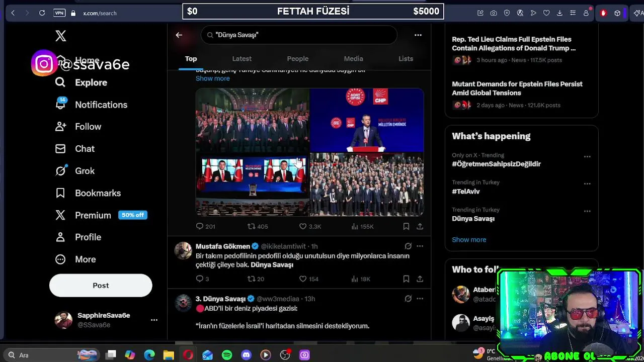
Task: Open browser easy setup sliders icon
Action: point(573,13)
